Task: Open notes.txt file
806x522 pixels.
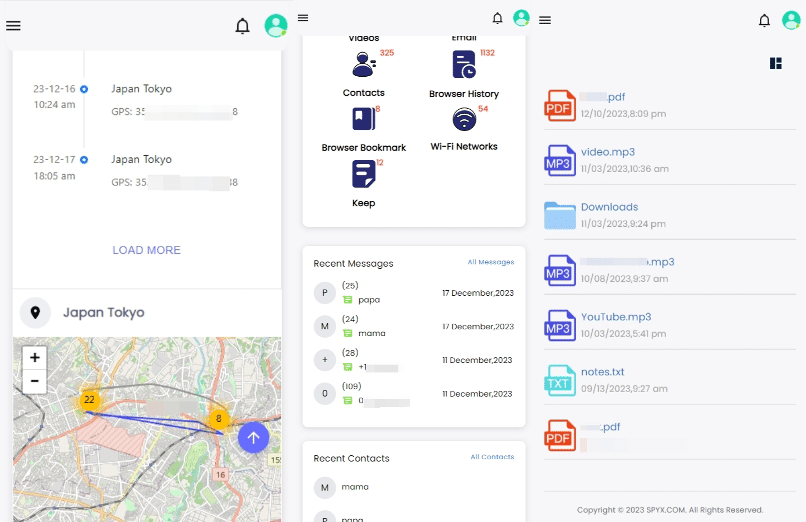Action: [x=670, y=380]
